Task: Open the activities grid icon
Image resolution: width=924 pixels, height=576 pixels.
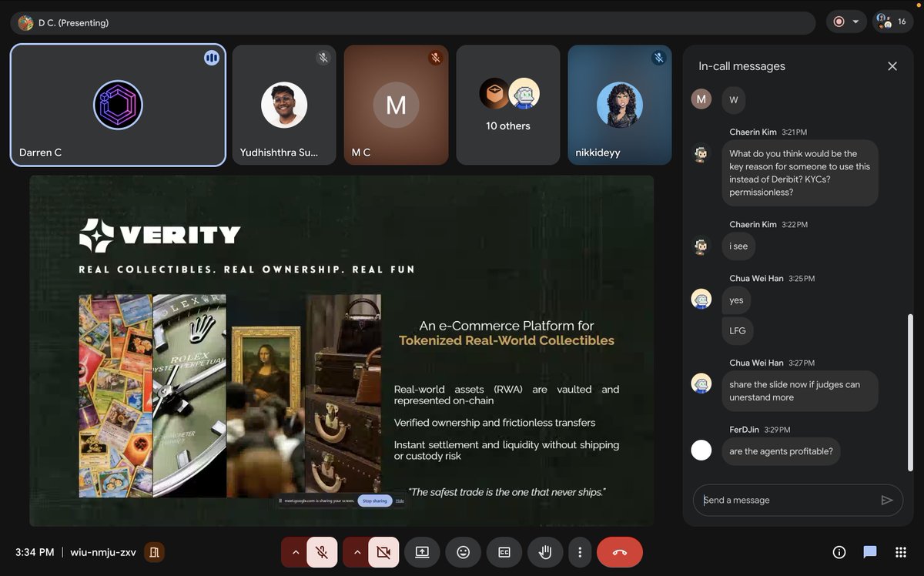Action: tap(900, 552)
